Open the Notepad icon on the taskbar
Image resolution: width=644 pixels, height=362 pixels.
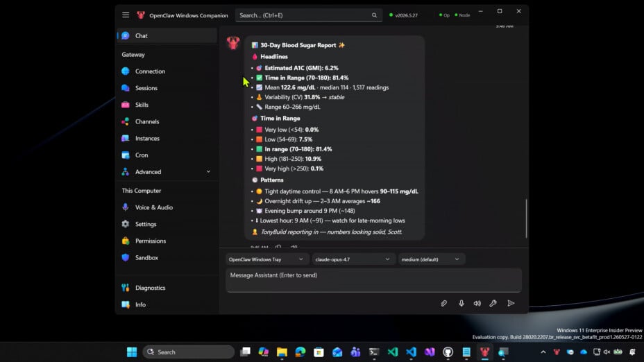click(466, 352)
